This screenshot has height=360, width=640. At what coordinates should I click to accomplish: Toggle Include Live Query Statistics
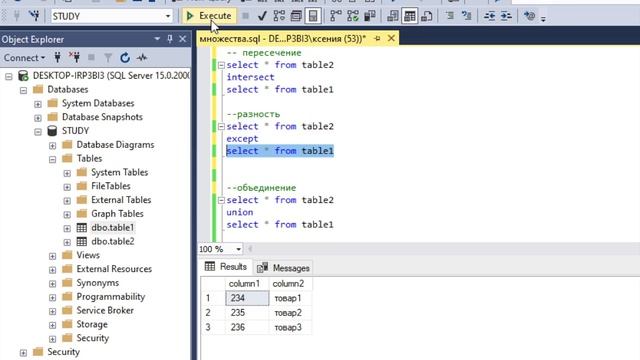[353, 16]
